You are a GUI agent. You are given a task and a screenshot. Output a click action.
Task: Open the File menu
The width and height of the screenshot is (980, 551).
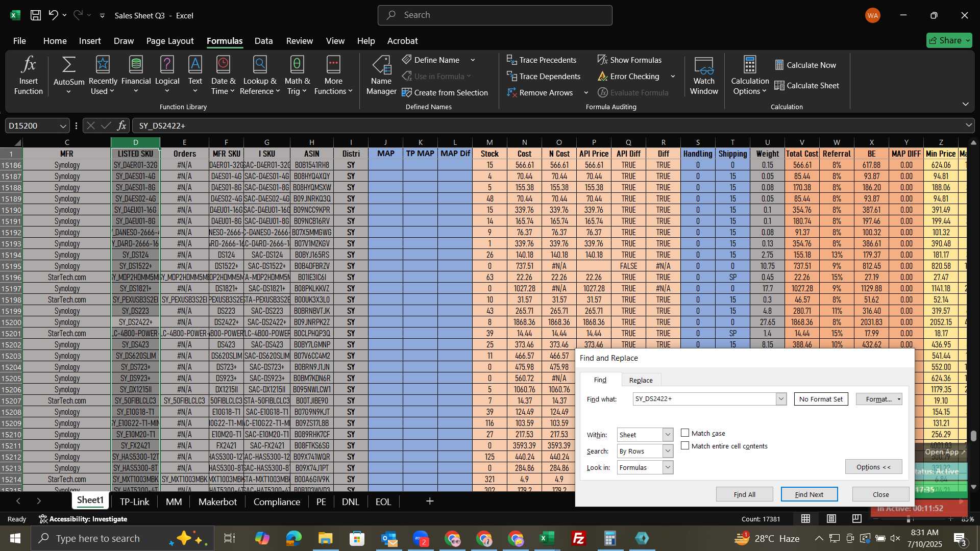(19, 41)
